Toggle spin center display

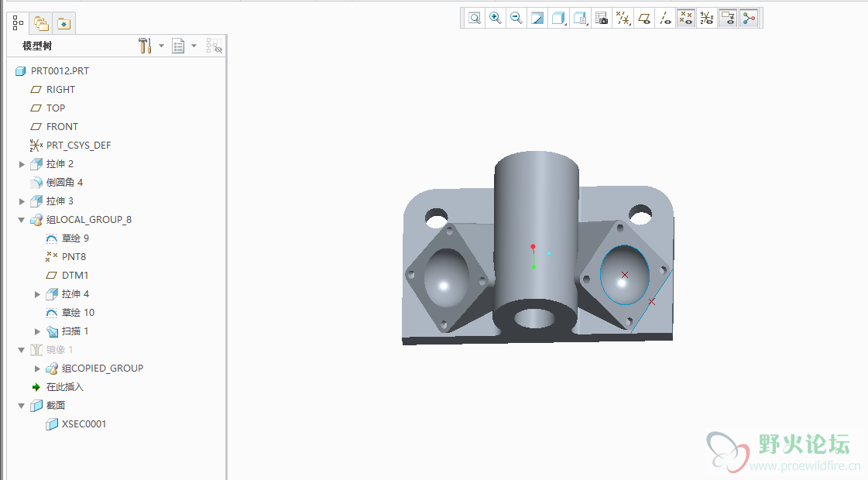pos(749,19)
